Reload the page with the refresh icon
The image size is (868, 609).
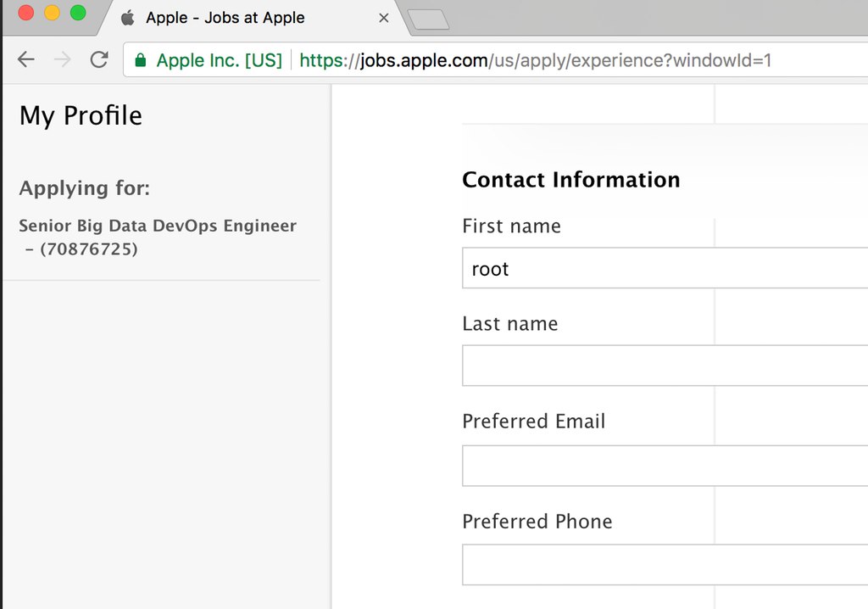pyautogui.click(x=99, y=59)
